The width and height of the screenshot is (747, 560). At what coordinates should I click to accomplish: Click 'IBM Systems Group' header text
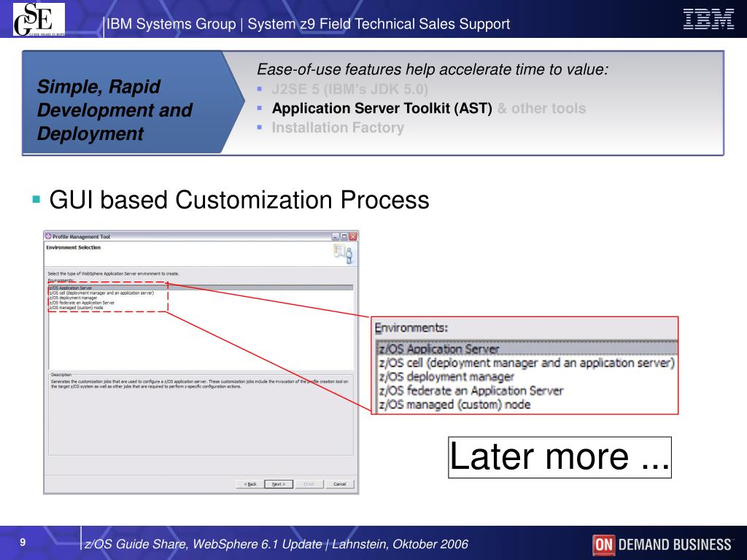[171, 24]
